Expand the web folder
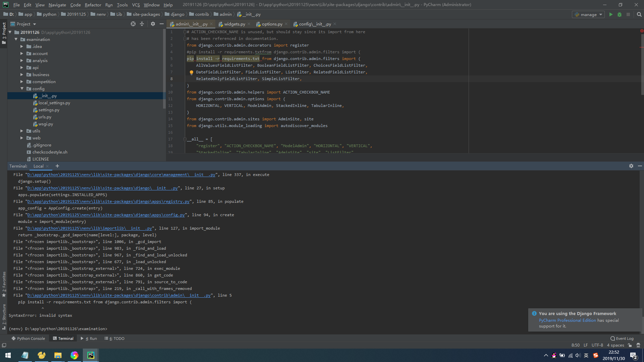 [22, 138]
